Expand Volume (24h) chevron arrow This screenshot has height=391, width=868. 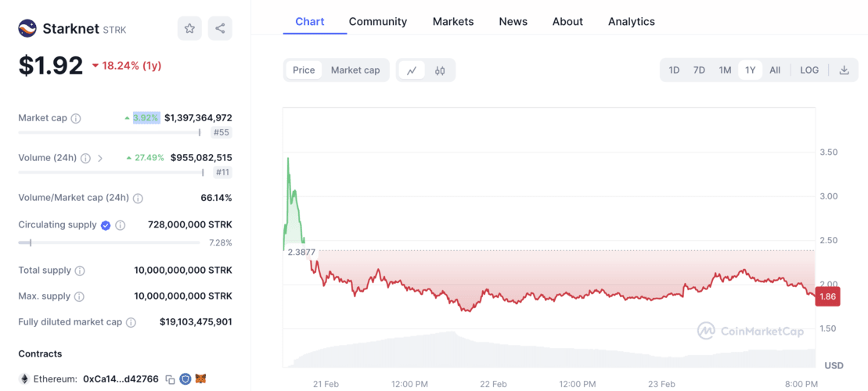pos(100,158)
